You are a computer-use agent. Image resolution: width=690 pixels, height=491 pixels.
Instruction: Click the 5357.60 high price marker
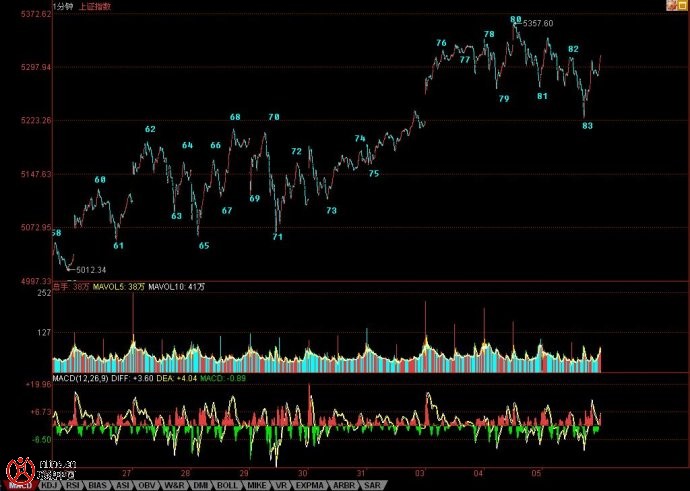pos(538,23)
